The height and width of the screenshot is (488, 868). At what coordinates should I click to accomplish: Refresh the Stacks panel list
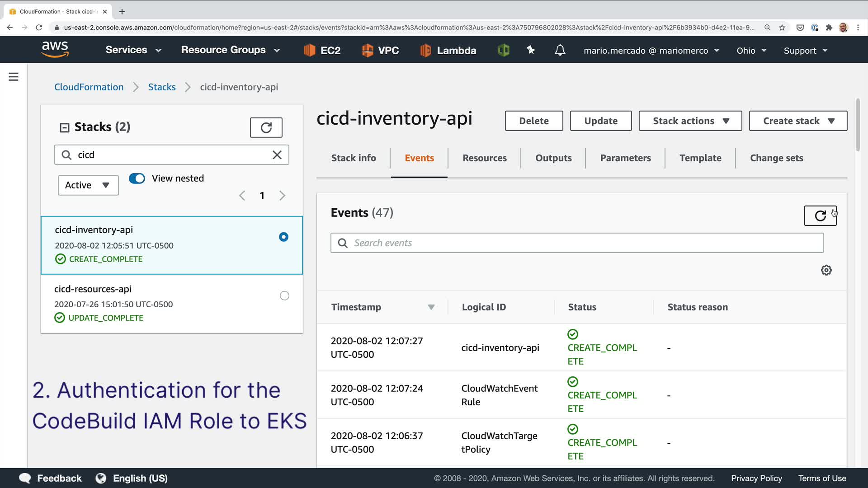pyautogui.click(x=266, y=127)
